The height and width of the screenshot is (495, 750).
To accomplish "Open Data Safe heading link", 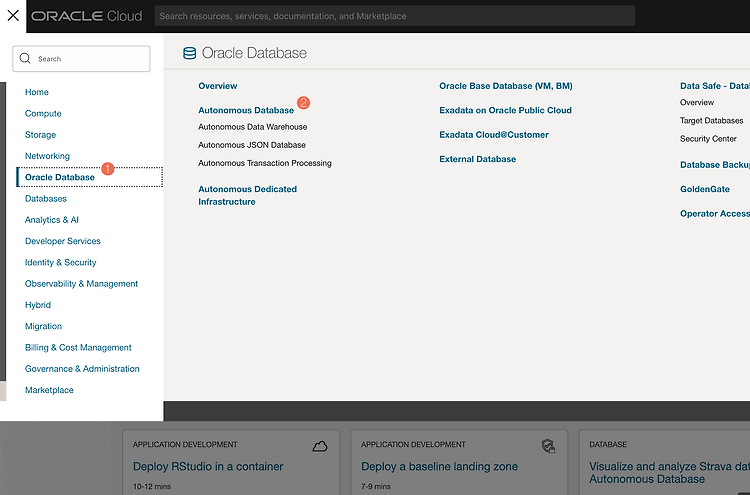I will pos(715,86).
